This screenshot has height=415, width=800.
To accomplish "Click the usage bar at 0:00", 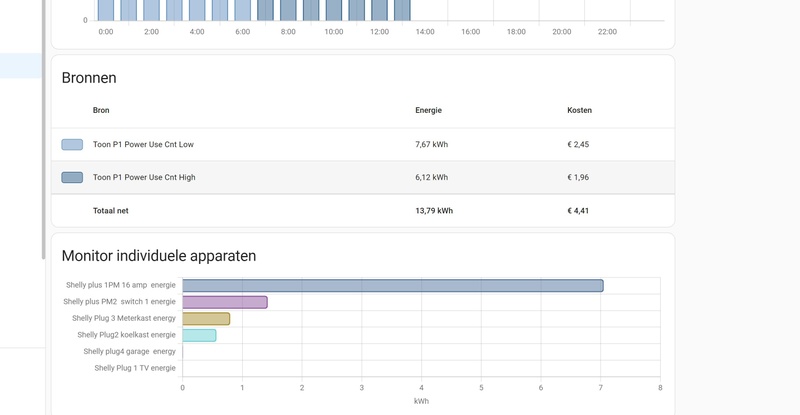I will tap(106, 10).
